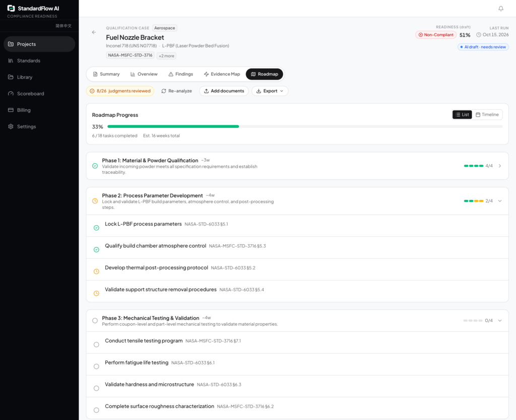Screen dimensions: 516x420
Task: Open Phase 1: Material & Powder Qualification title
Action: coord(150,161)
